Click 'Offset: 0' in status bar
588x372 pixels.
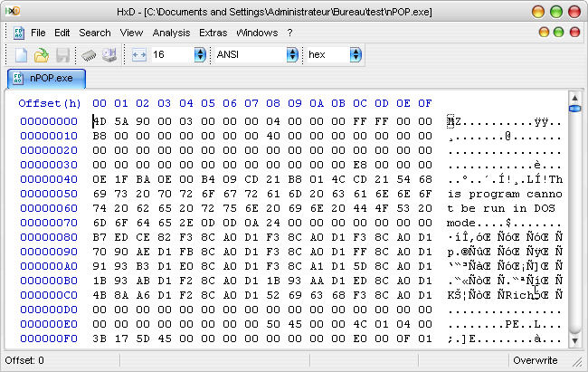click(x=24, y=360)
